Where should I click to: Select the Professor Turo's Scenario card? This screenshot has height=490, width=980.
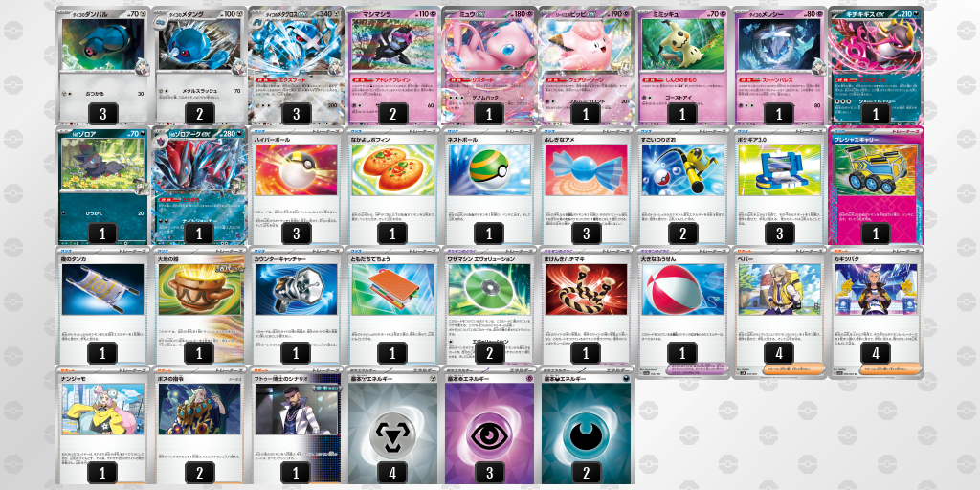click(x=297, y=425)
